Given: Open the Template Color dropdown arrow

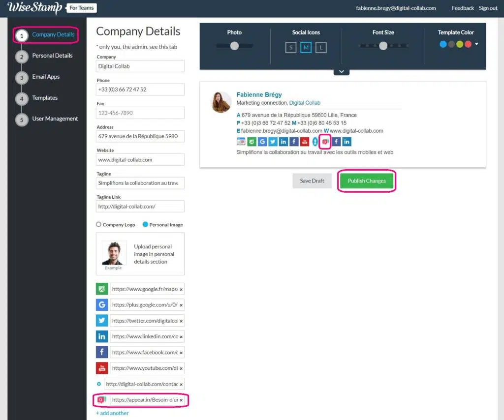Looking at the screenshot, I should 476,44.
